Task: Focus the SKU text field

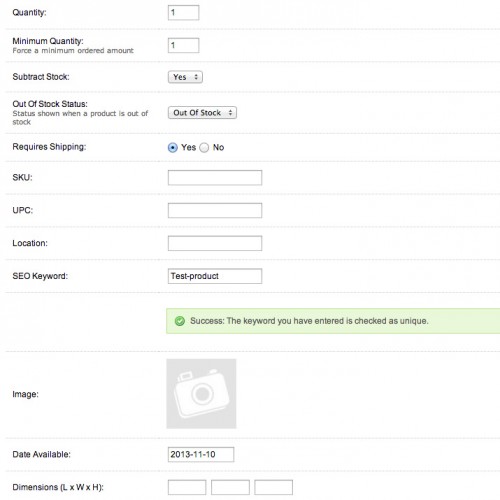Action: click(215, 178)
